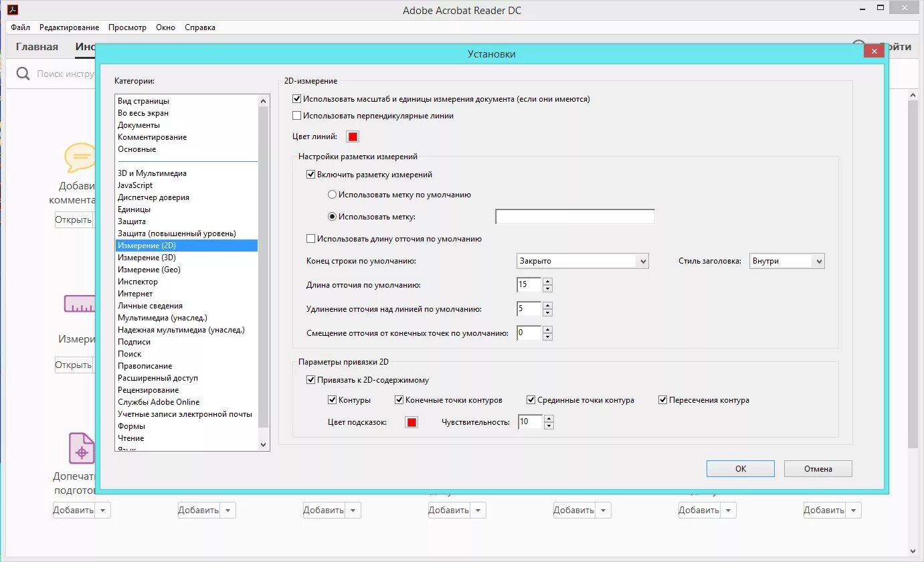Toggle 'Привязать к 2D-содержимому' checkbox
Screen dimensions: 924x562
(310, 379)
